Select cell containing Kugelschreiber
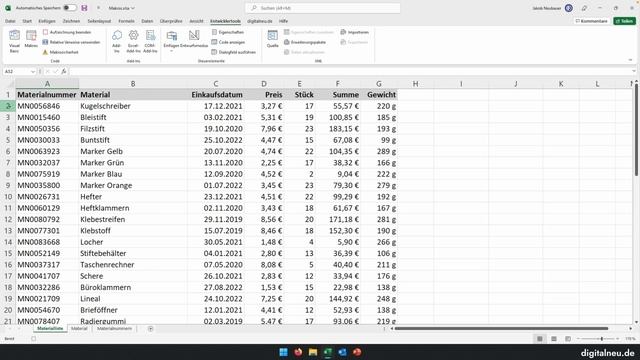 133,106
